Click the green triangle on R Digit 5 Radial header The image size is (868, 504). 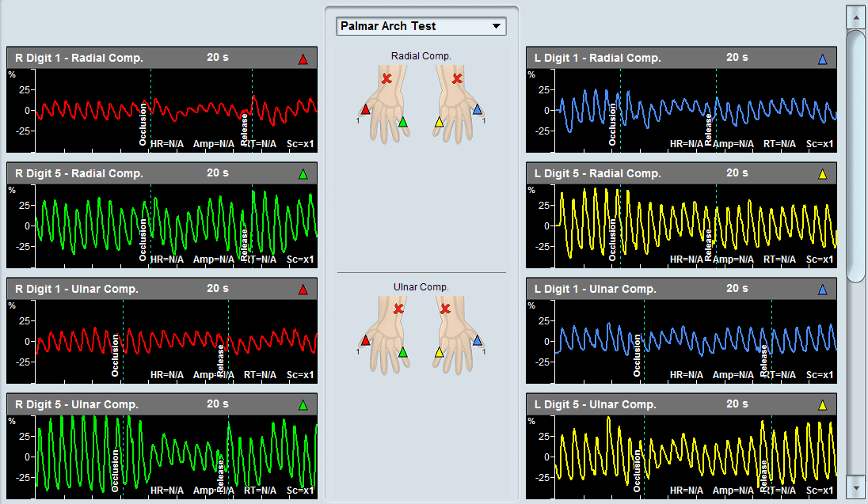303,173
